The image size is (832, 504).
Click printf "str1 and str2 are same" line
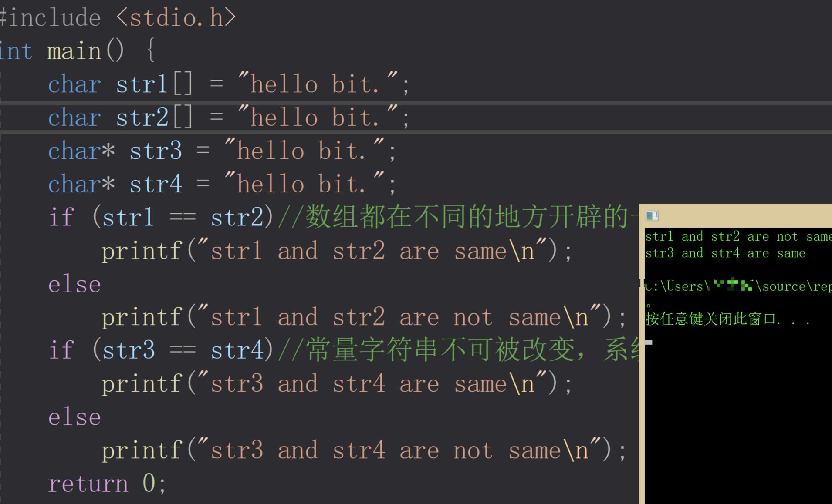tap(337, 251)
